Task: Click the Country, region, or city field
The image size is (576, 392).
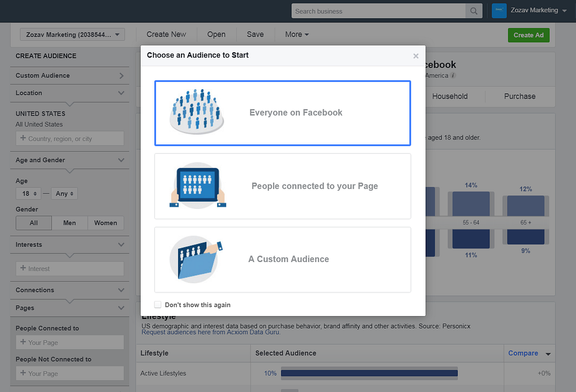Action: 70,138
